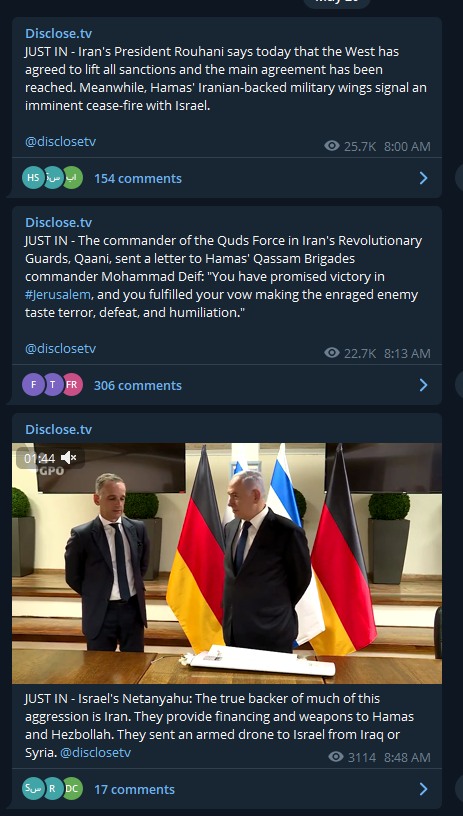
Task: Expand the 306 comments thread arrow
Action: 423,385
